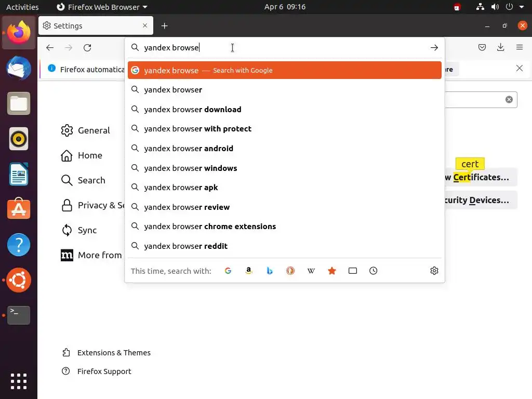This screenshot has height=399, width=532.
Task: Open the clock and calendar panel
Action: pyautogui.click(x=285, y=7)
